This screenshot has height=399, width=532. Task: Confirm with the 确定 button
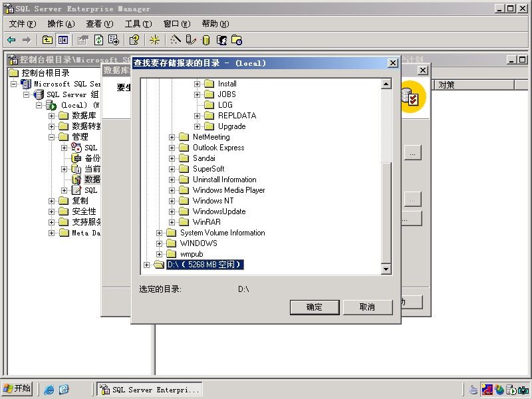[x=315, y=307]
